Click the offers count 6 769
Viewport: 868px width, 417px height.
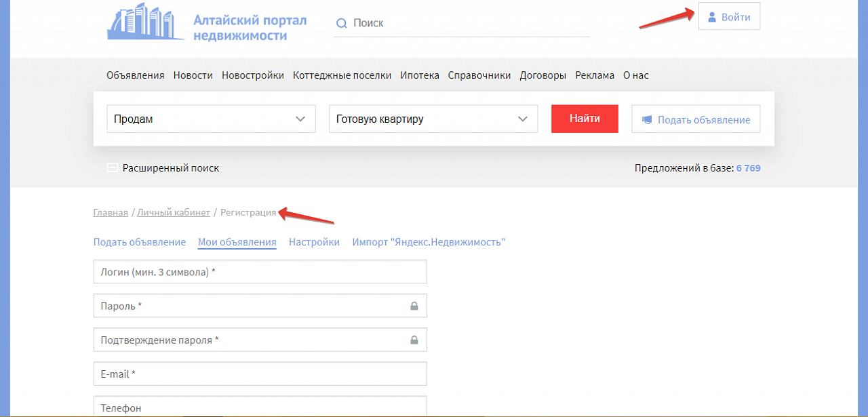pyautogui.click(x=749, y=167)
